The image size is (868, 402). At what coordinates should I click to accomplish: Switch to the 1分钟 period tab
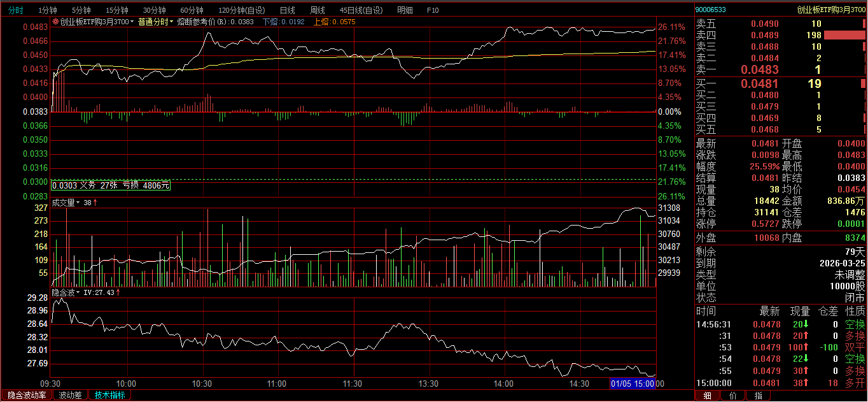pos(47,10)
